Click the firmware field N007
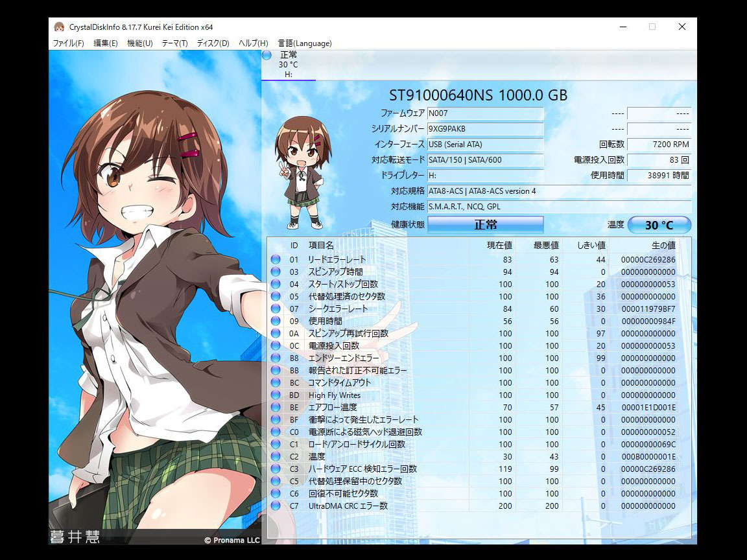Image resolution: width=747 pixels, height=560 pixels. coord(486,113)
